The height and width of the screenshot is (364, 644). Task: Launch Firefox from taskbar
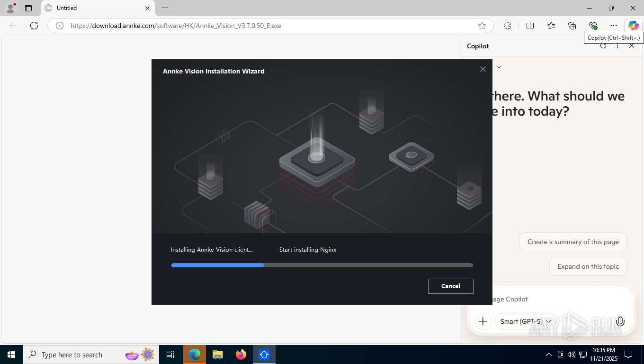pyautogui.click(x=241, y=355)
